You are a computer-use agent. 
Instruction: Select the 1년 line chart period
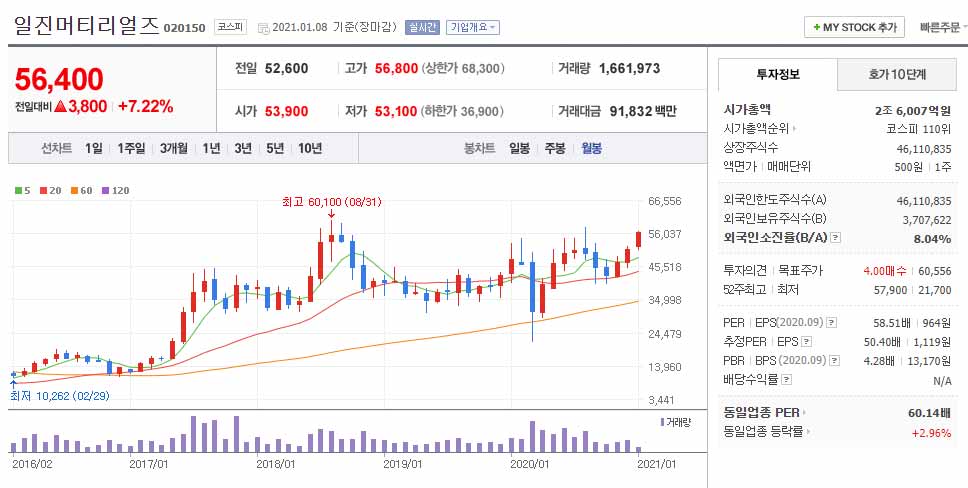pyautogui.click(x=211, y=148)
